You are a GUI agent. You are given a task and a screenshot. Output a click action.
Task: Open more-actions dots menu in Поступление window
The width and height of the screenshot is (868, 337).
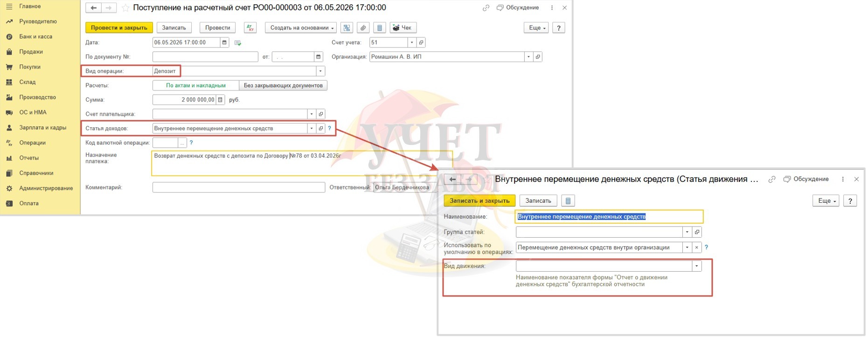tap(552, 8)
